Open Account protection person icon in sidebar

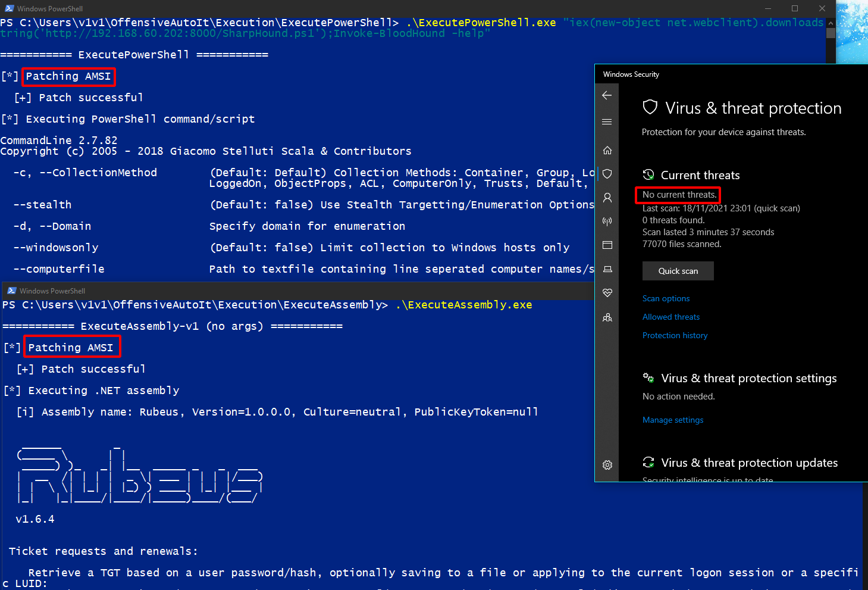pos(607,198)
